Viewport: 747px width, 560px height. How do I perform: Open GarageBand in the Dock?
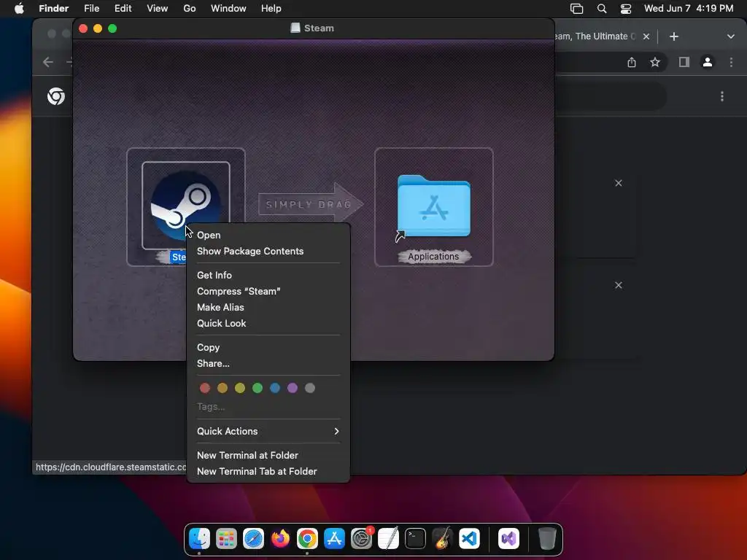click(443, 539)
